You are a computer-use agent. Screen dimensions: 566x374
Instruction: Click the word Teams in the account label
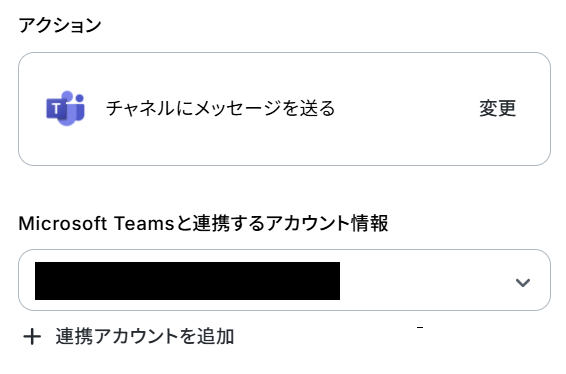point(144,223)
